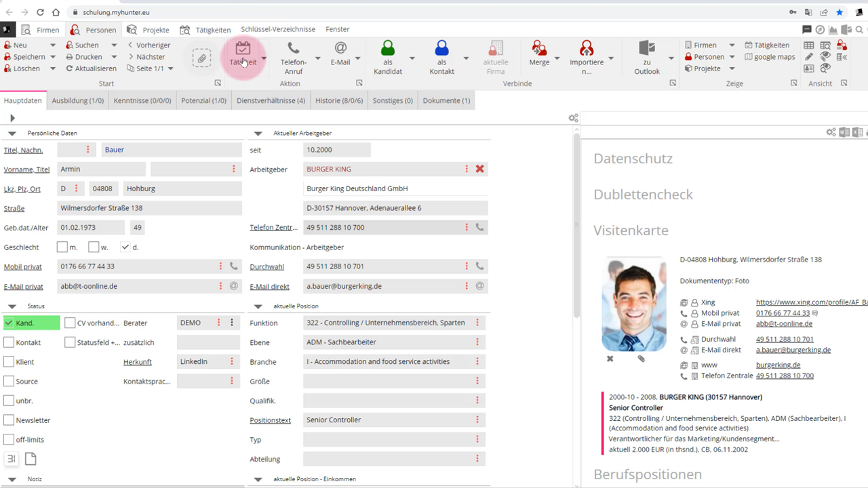Screen dimensions: 868x488
Task: Click the green 'als Kandidat' icon
Action: point(388,49)
